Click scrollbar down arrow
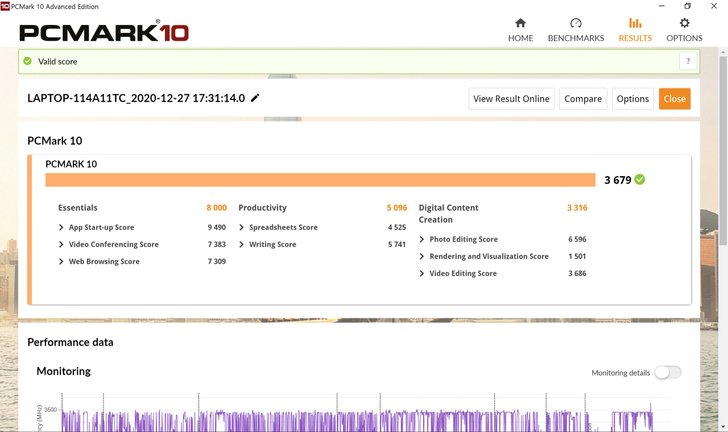The image size is (728, 432). [x=723, y=426]
